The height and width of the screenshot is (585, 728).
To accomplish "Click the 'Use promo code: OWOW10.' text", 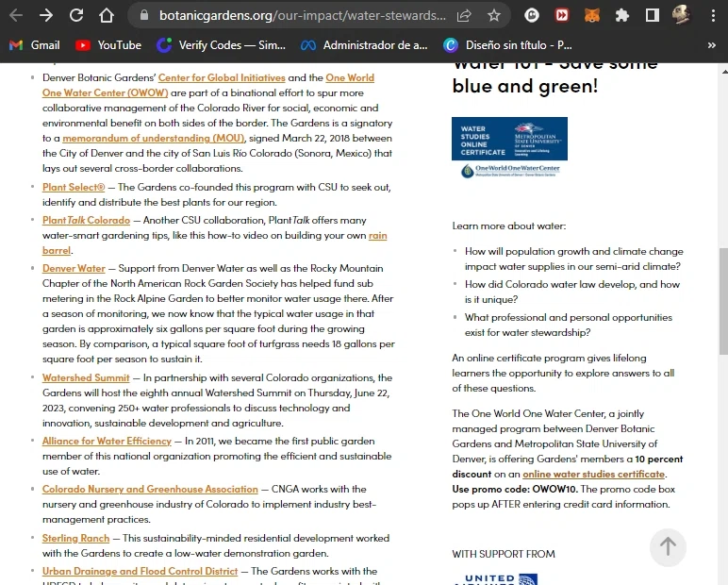I will tap(515, 489).
